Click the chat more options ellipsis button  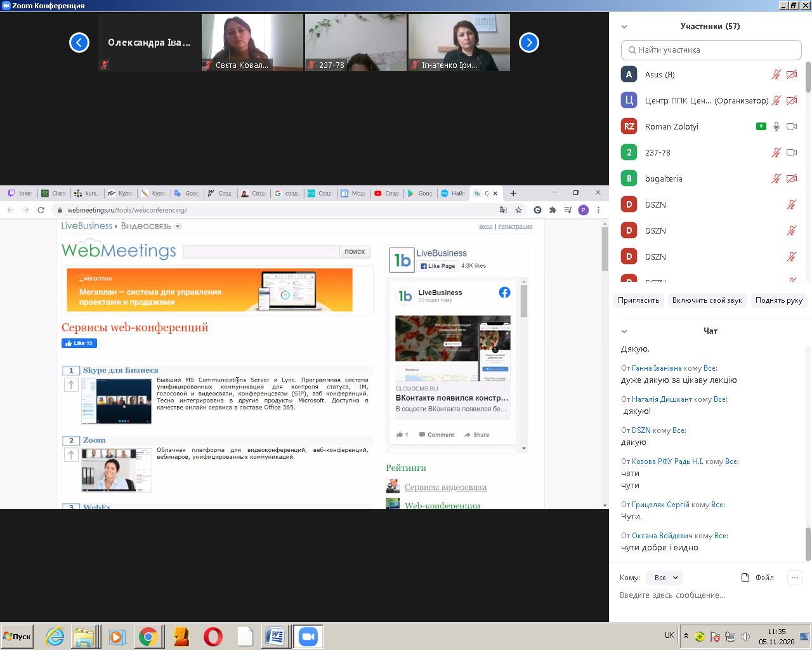pyautogui.click(x=794, y=577)
